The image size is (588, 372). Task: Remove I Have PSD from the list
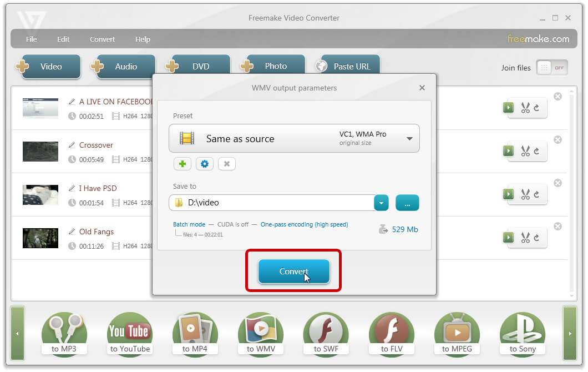(558, 183)
